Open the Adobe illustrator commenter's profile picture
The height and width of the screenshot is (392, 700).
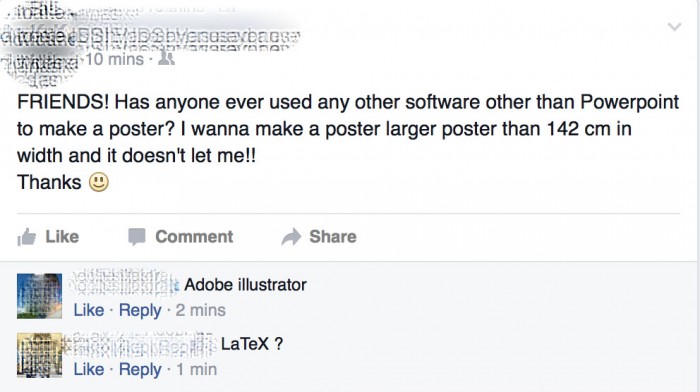point(39,296)
